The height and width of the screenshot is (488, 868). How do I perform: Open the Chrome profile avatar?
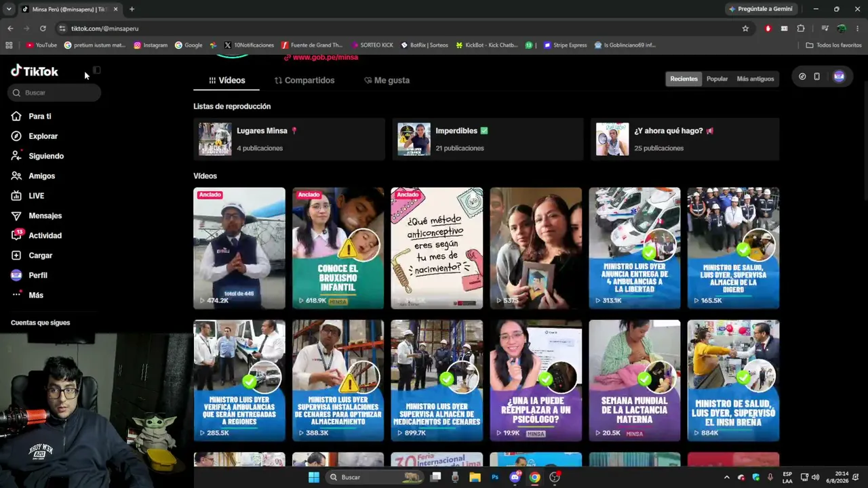[842, 28]
